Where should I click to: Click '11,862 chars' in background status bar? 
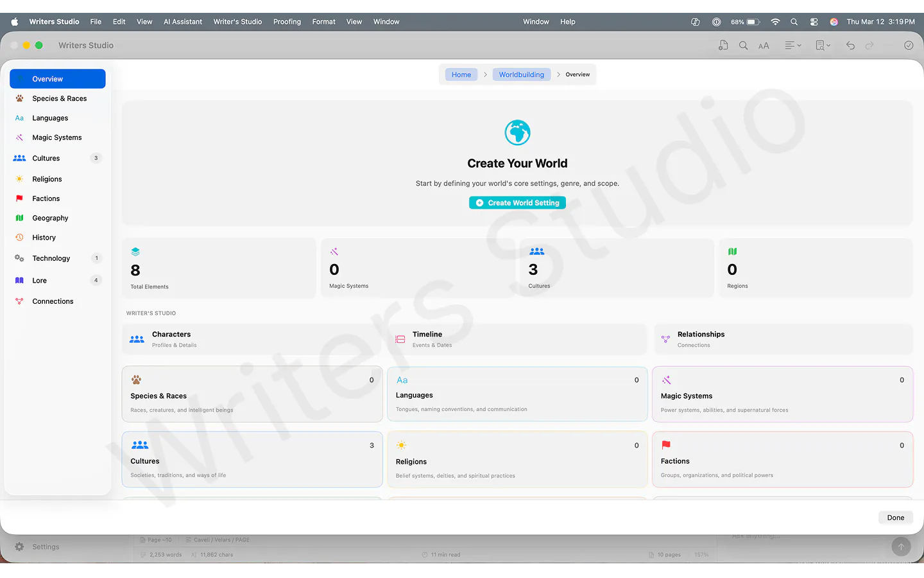(x=217, y=555)
